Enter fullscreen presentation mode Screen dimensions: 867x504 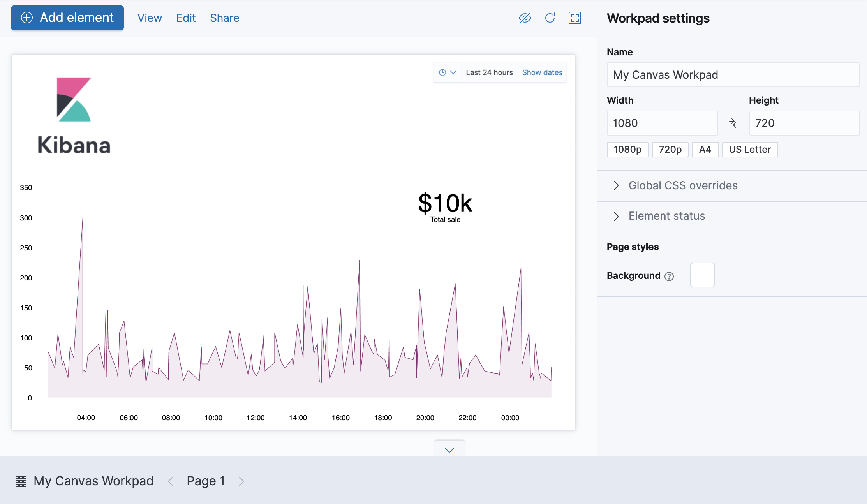(574, 18)
